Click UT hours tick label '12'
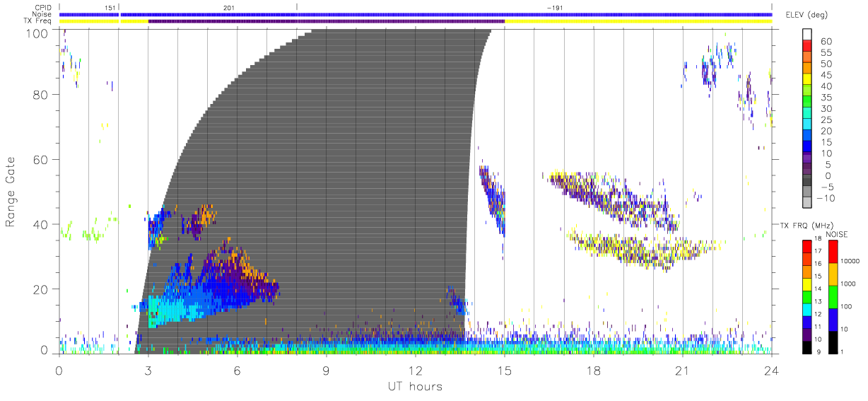The height and width of the screenshot is (401, 868). (416, 371)
